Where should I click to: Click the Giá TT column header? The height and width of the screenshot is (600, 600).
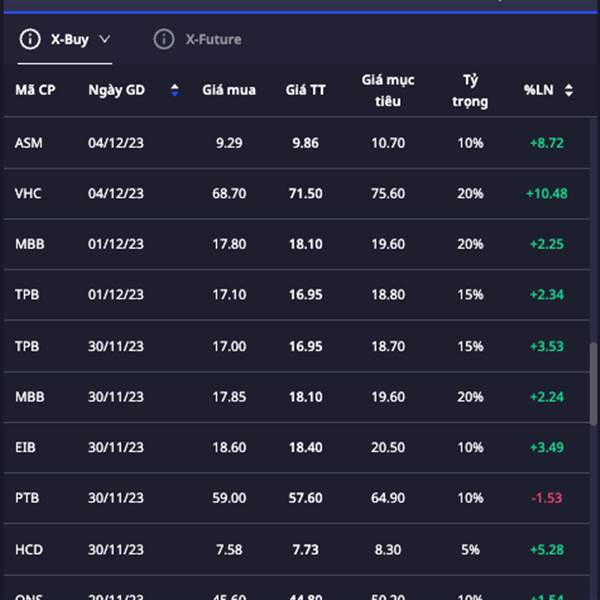click(x=305, y=91)
